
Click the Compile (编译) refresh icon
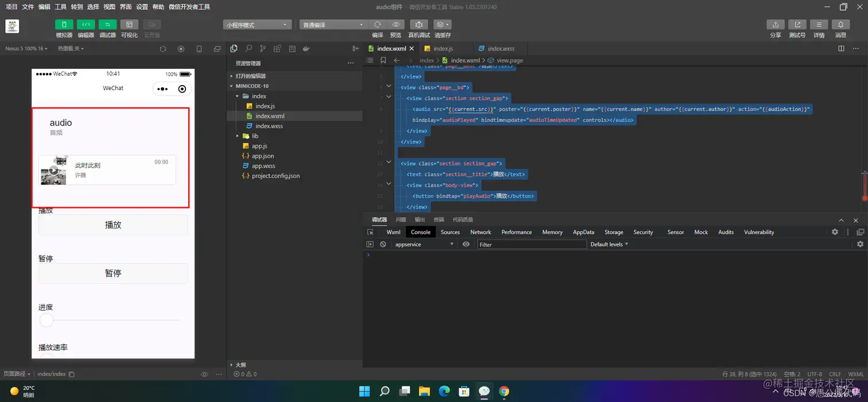pos(377,25)
